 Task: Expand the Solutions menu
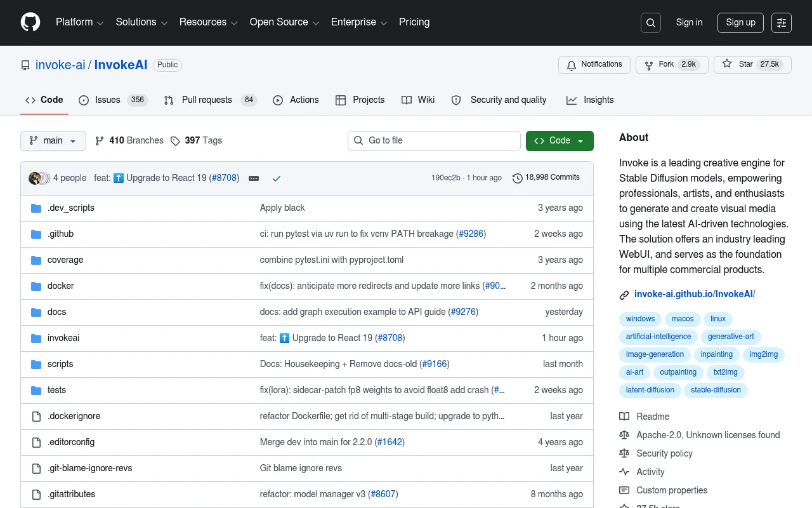tap(141, 22)
